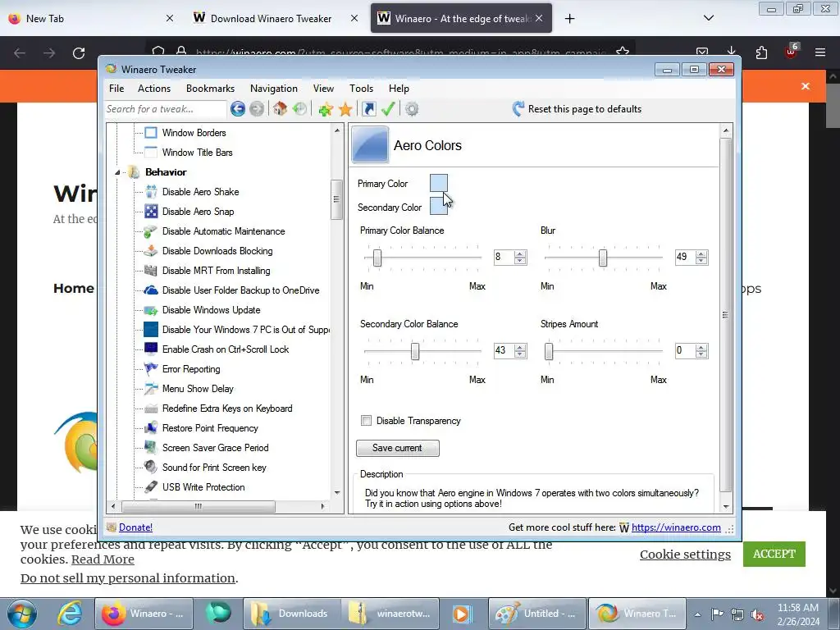Select Window Title Bars item
This screenshot has width=840, height=630.
point(197,153)
